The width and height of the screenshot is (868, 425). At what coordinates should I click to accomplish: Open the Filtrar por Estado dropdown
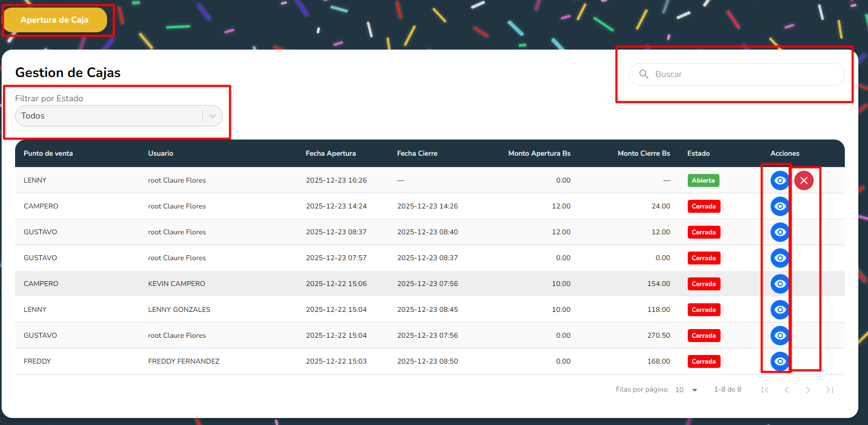118,116
